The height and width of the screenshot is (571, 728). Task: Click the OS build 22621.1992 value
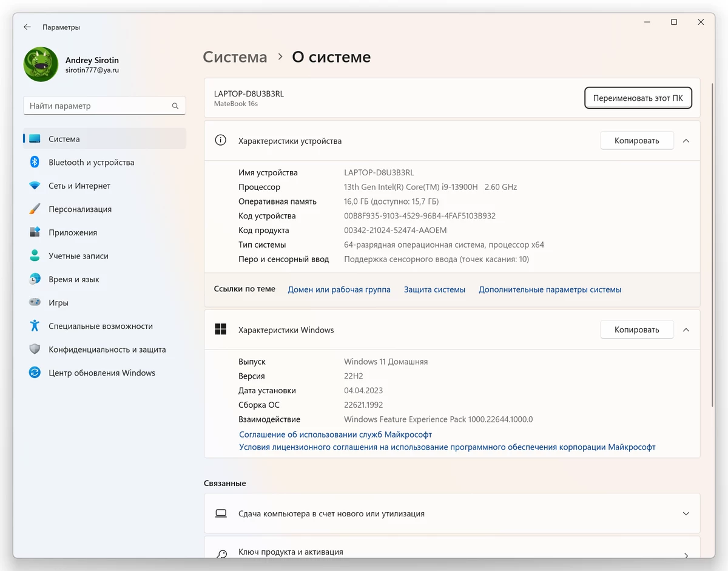coord(363,405)
